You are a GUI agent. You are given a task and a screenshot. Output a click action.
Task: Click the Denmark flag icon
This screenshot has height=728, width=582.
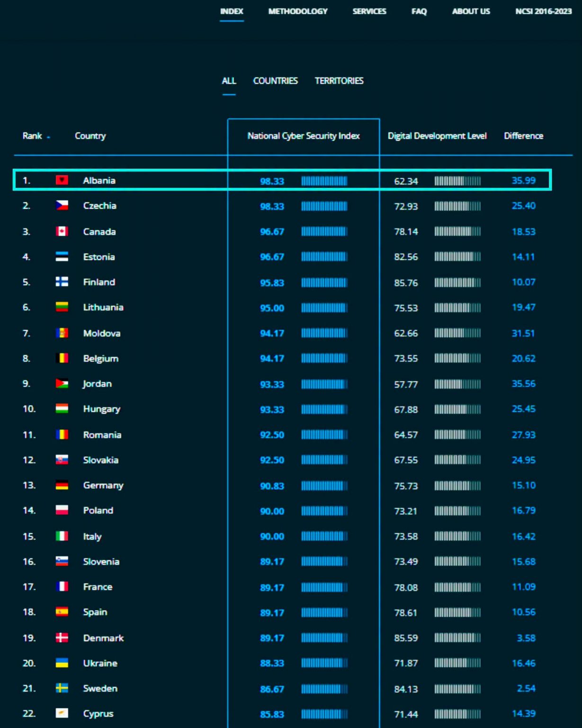coord(62,637)
